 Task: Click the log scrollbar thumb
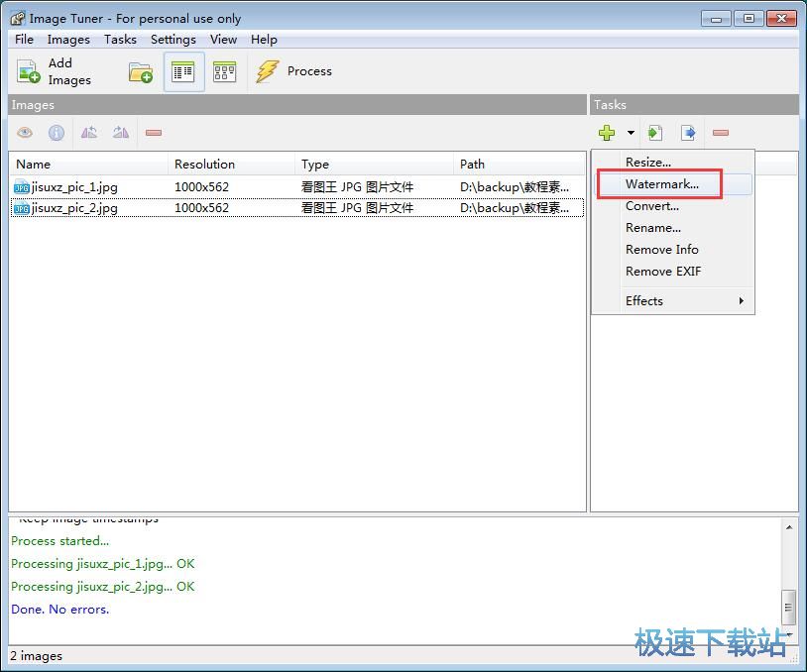pos(788,607)
